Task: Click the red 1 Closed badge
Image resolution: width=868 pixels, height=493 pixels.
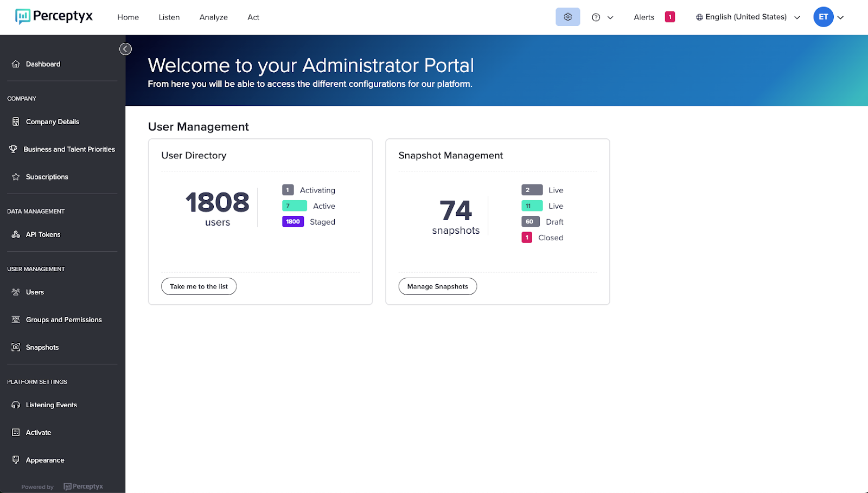Action: point(527,238)
